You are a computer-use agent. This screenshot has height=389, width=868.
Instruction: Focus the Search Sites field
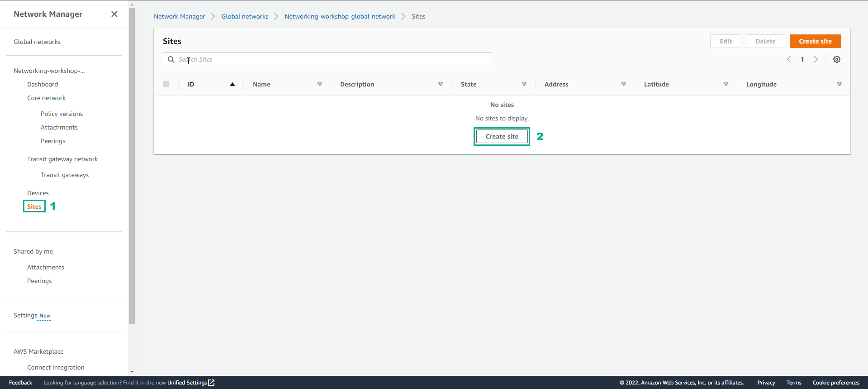pyautogui.click(x=327, y=59)
